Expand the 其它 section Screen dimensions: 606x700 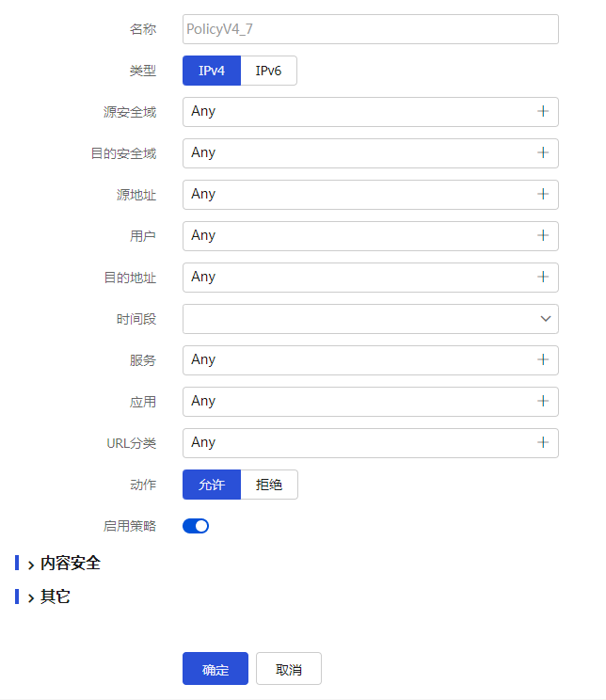click(55, 597)
